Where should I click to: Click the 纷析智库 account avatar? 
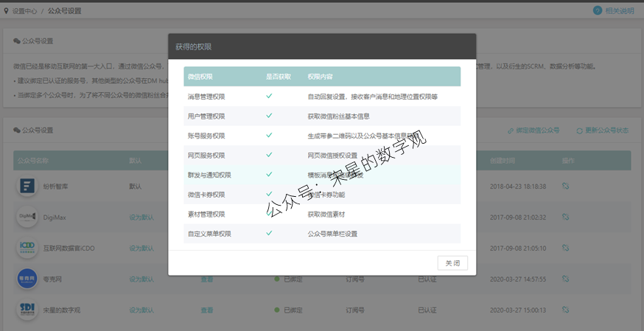coord(27,187)
